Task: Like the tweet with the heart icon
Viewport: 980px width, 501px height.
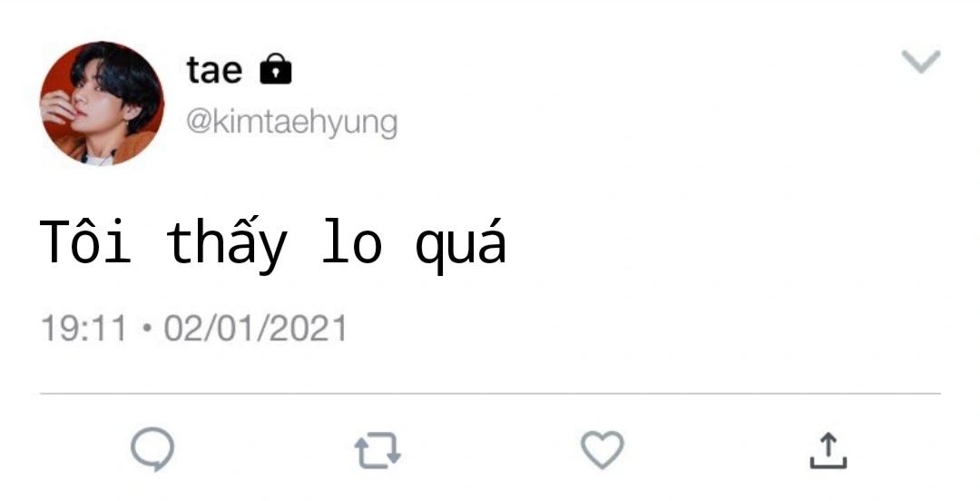Action: 603,449
